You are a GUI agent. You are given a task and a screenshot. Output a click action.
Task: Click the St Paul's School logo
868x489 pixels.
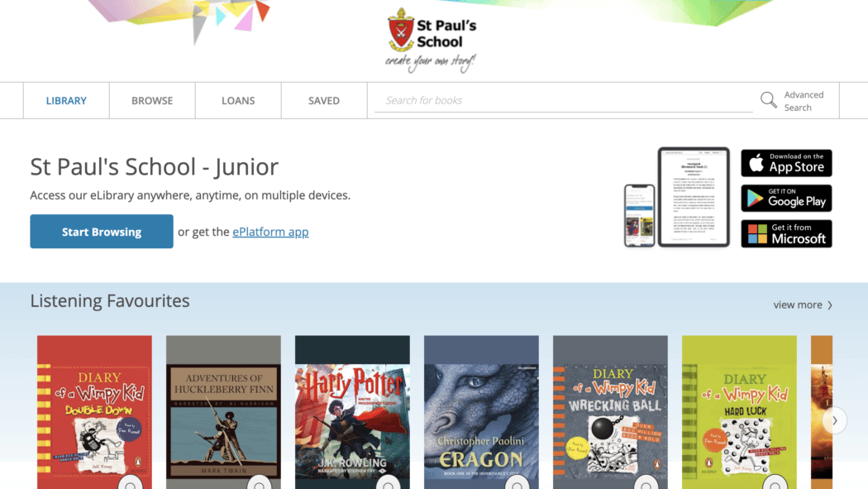(x=432, y=41)
